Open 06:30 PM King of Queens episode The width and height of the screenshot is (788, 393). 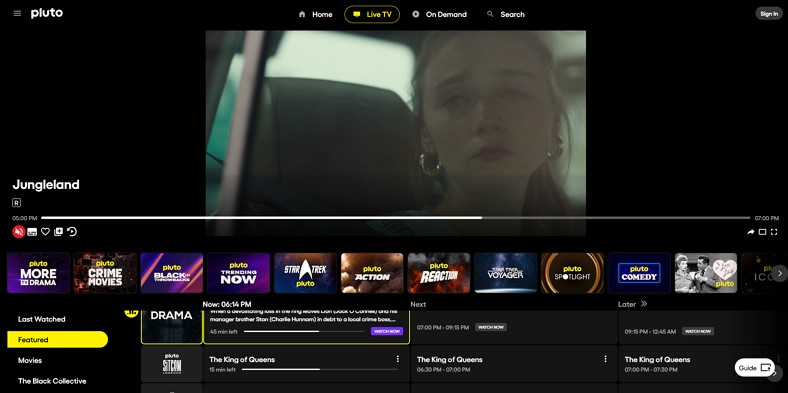click(x=514, y=364)
